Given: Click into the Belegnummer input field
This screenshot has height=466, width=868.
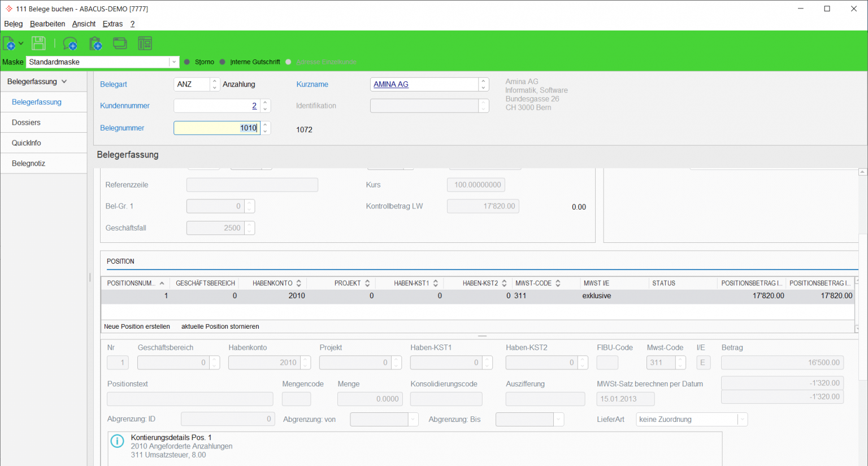Looking at the screenshot, I should (217, 128).
